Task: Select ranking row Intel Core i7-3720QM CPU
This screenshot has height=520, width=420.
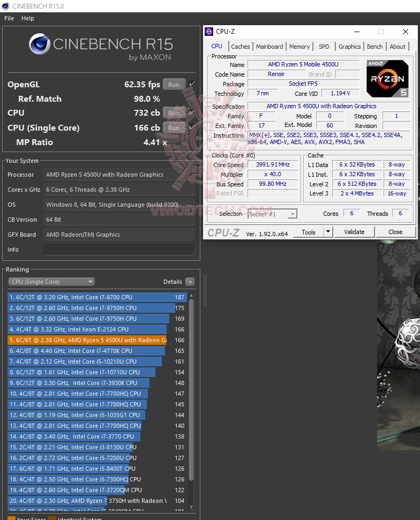Action: coord(97,490)
